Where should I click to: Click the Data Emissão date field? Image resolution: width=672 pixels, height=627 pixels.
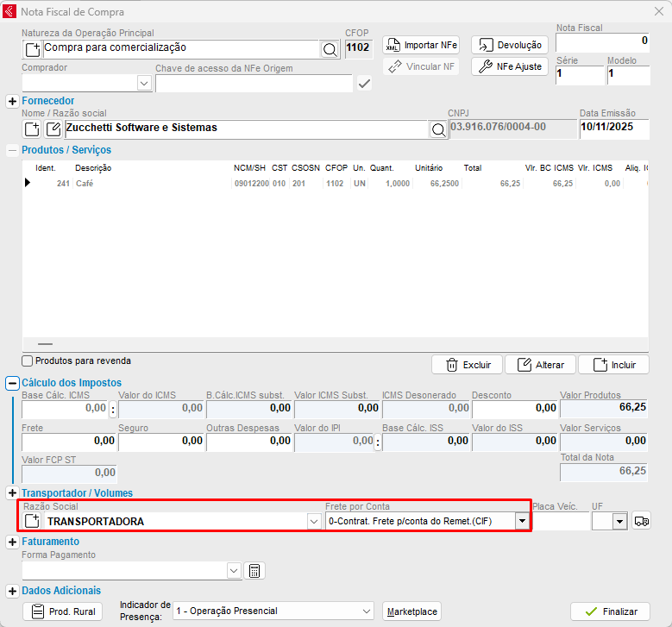(613, 129)
